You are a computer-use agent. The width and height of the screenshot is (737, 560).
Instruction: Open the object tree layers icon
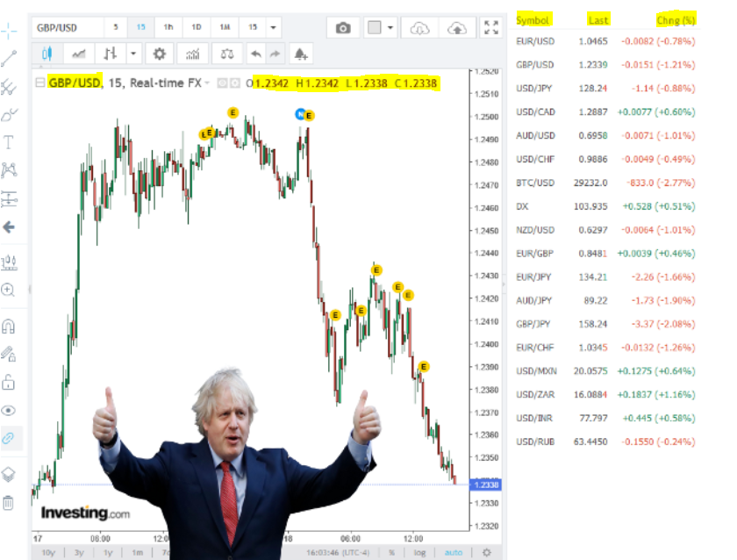pyautogui.click(x=9, y=475)
